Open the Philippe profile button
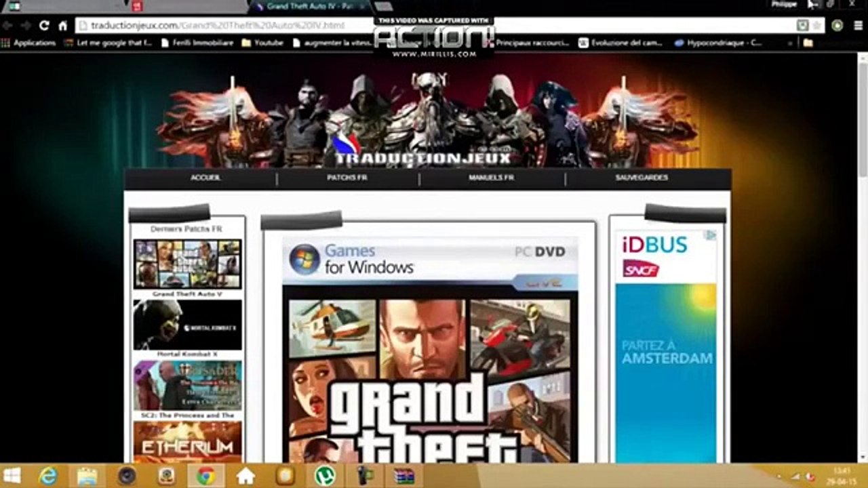 click(x=784, y=5)
